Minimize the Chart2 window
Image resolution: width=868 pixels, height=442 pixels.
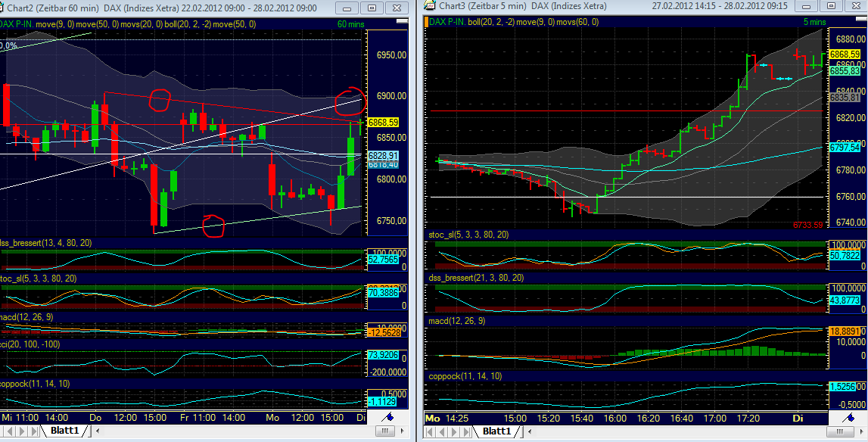(347, 8)
